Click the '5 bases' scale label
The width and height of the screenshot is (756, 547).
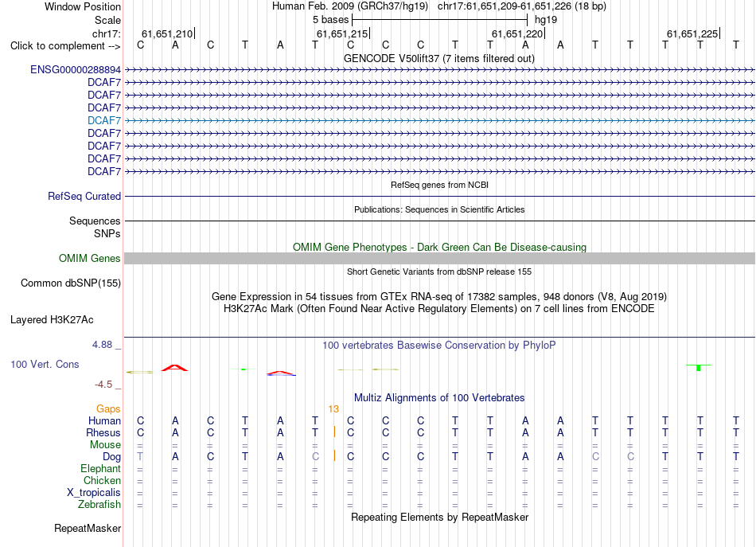coord(330,20)
